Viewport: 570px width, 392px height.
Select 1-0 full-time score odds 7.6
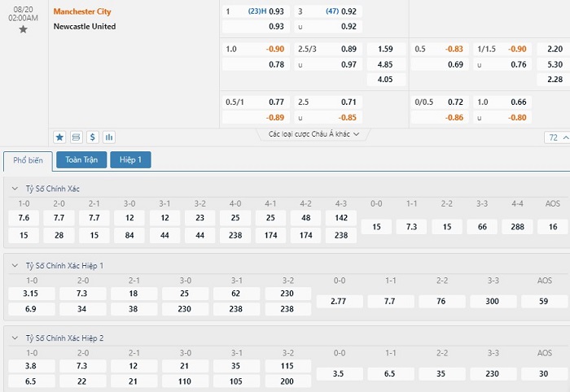tap(24, 218)
